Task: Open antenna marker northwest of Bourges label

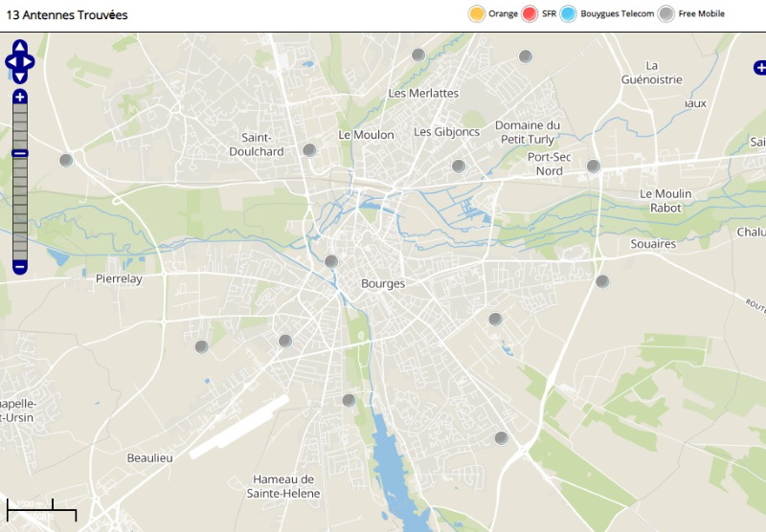Action: click(x=331, y=260)
